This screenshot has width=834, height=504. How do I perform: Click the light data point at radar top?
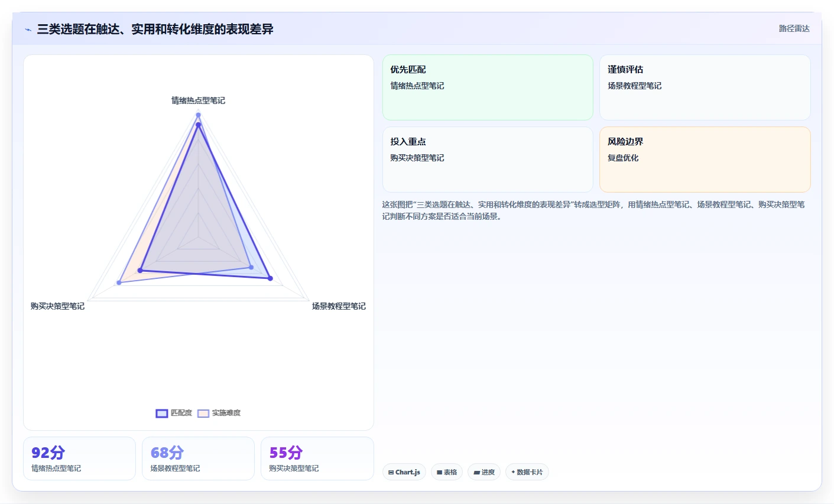pyautogui.click(x=199, y=115)
